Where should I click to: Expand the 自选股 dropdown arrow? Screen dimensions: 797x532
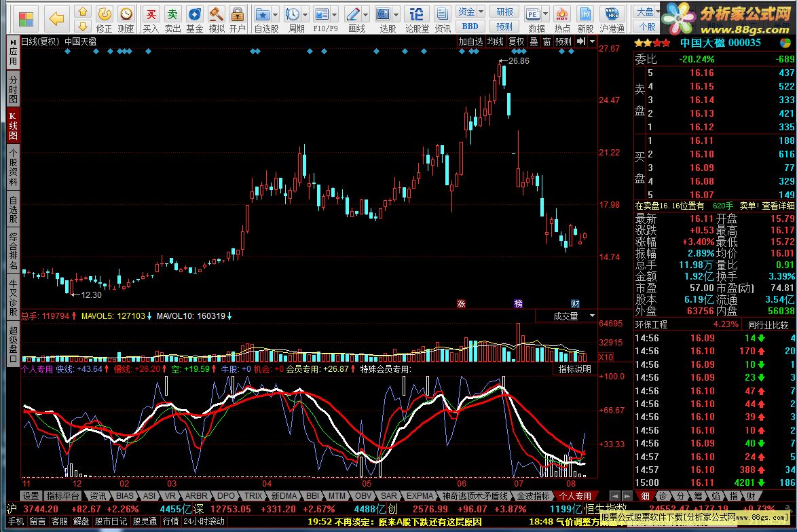tap(276, 14)
